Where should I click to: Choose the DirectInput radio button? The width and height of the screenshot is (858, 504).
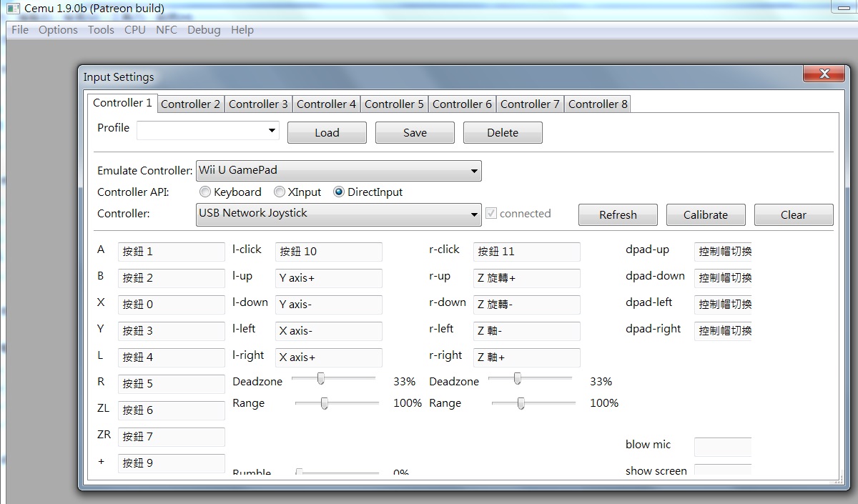click(340, 192)
